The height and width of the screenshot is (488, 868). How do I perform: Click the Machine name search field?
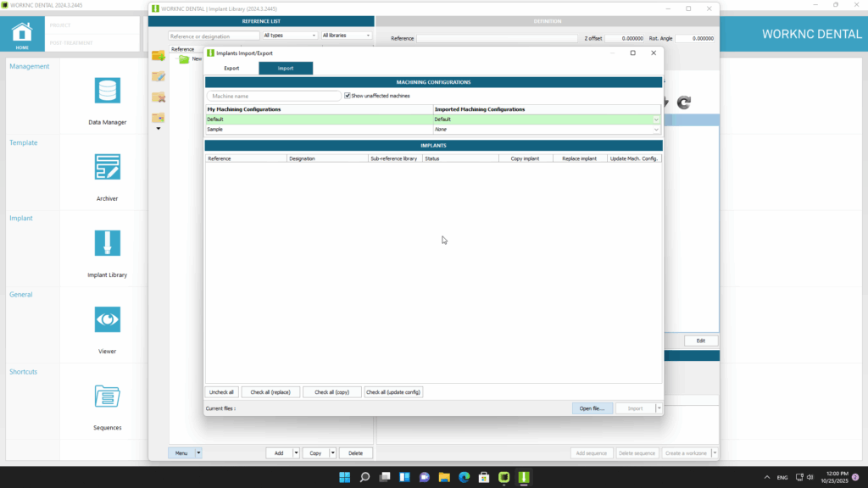tap(274, 96)
